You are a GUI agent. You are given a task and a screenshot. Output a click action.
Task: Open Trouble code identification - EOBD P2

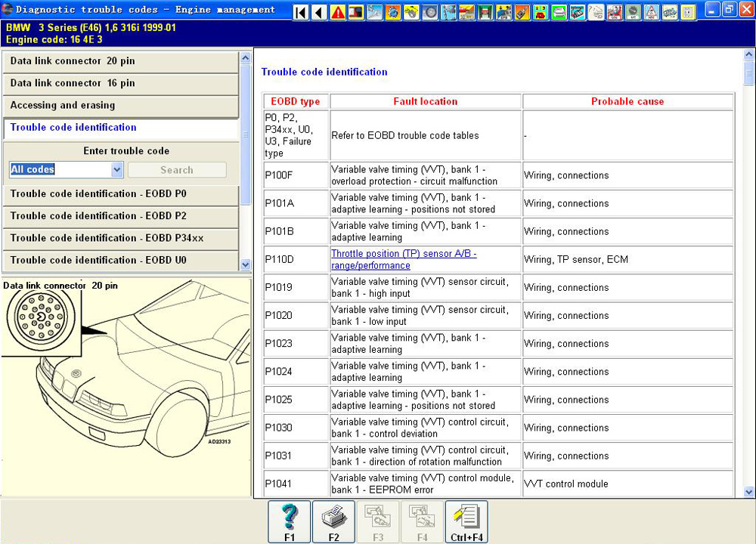[120, 216]
